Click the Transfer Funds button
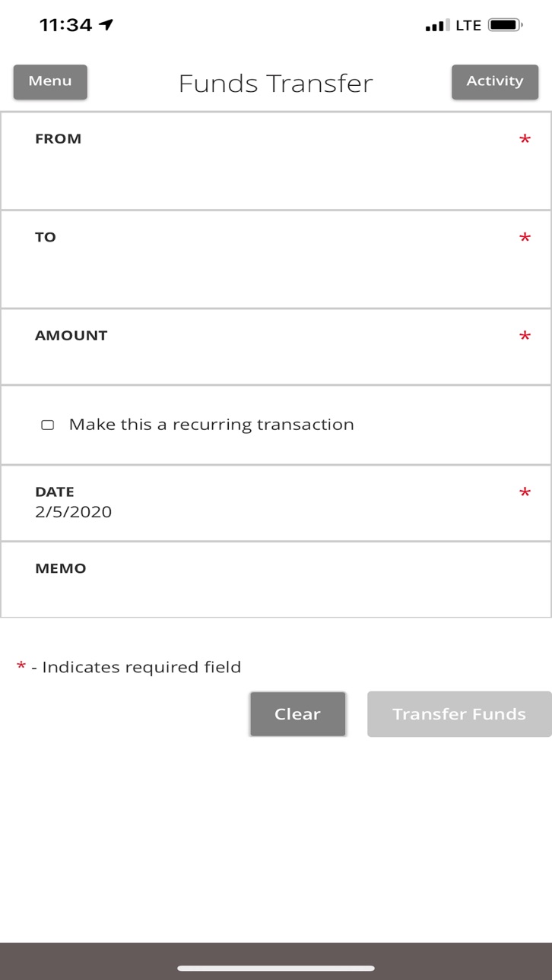This screenshot has width=552, height=980. pyautogui.click(x=459, y=714)
